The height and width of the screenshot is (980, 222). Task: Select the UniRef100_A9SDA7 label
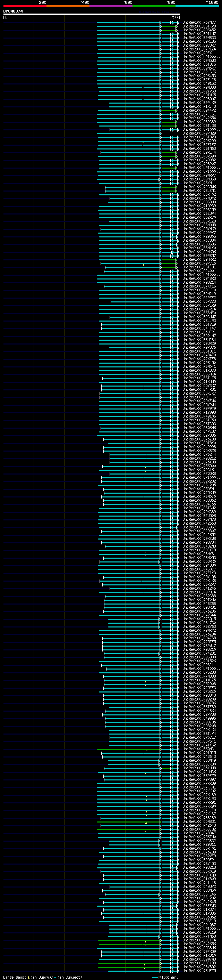[199, 99]
